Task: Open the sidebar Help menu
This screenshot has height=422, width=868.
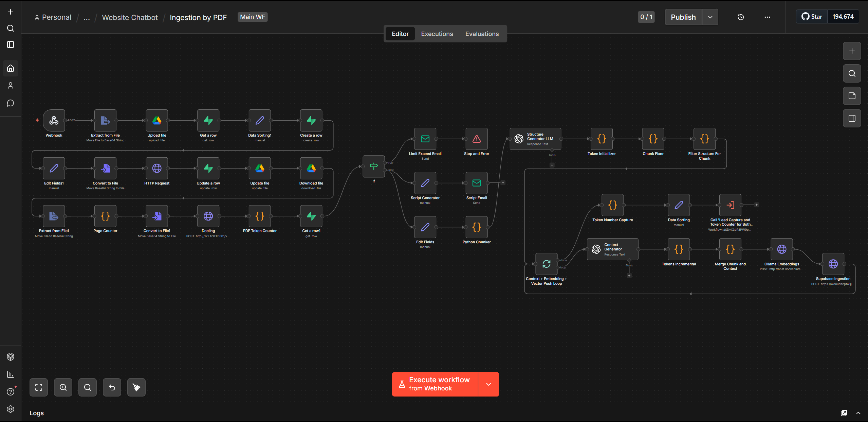Action: point(11,391)
